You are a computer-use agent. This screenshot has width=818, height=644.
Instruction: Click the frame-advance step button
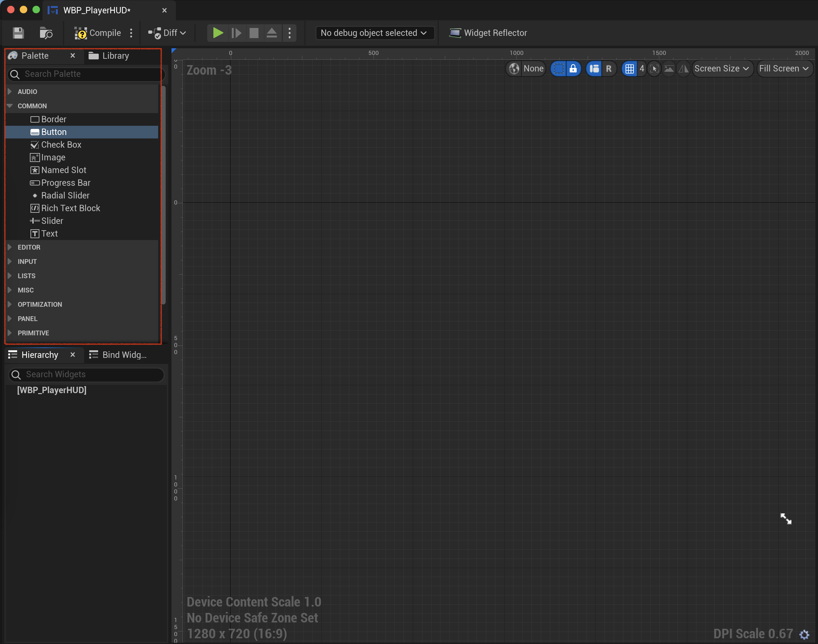(x=236, y=33)
